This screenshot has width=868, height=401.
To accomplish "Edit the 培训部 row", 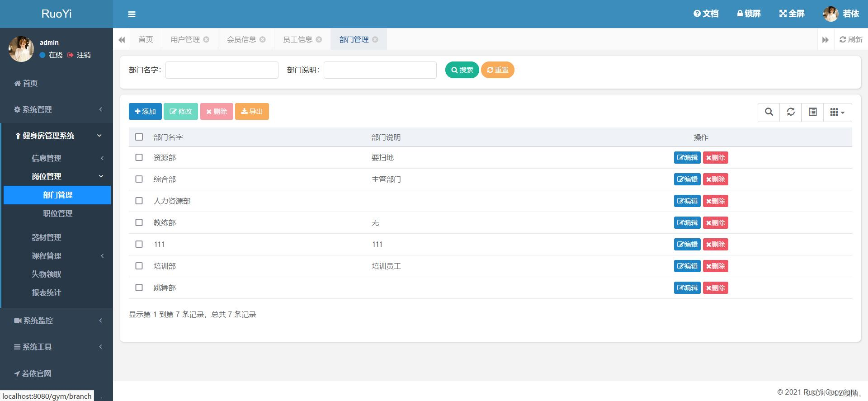I will coord(687,266).
